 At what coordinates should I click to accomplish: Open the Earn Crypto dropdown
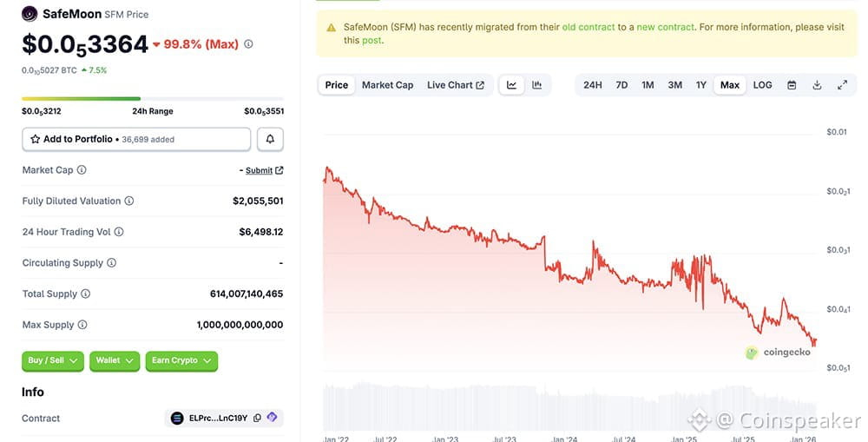point(181,360)
